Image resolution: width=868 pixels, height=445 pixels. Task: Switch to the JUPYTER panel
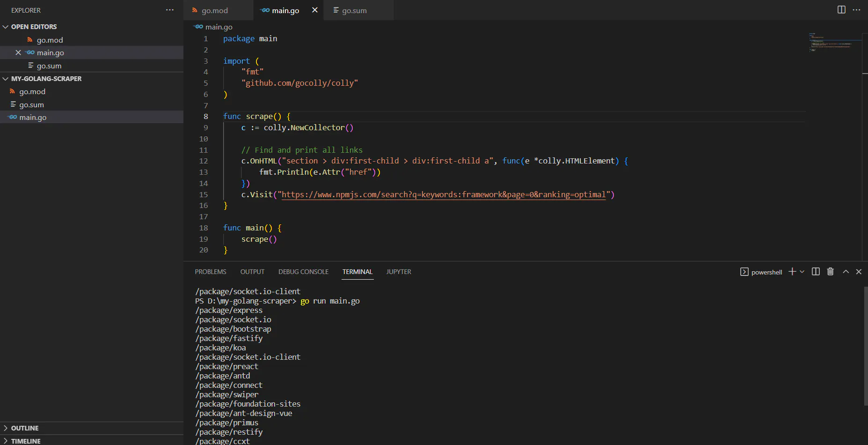pos(398,272)
